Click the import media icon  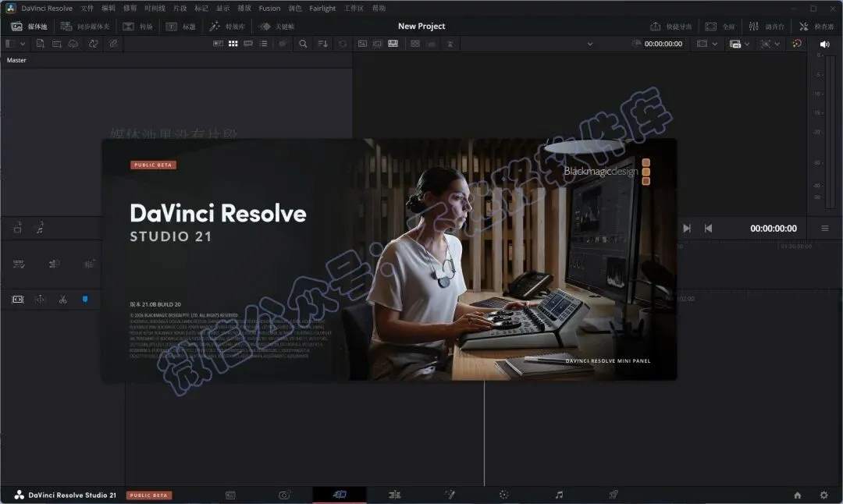[x=41, y=44]
